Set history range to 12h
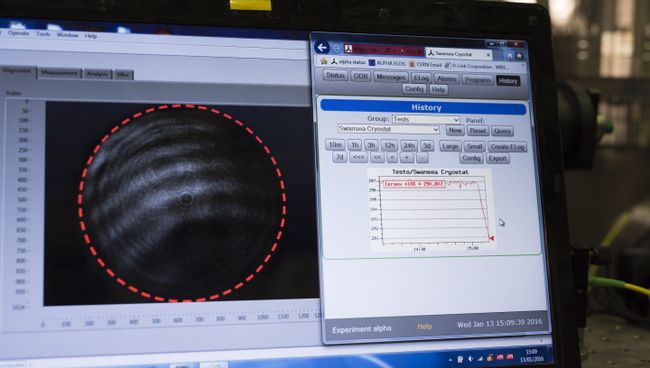The image size is (650, 368). (389, 146)
